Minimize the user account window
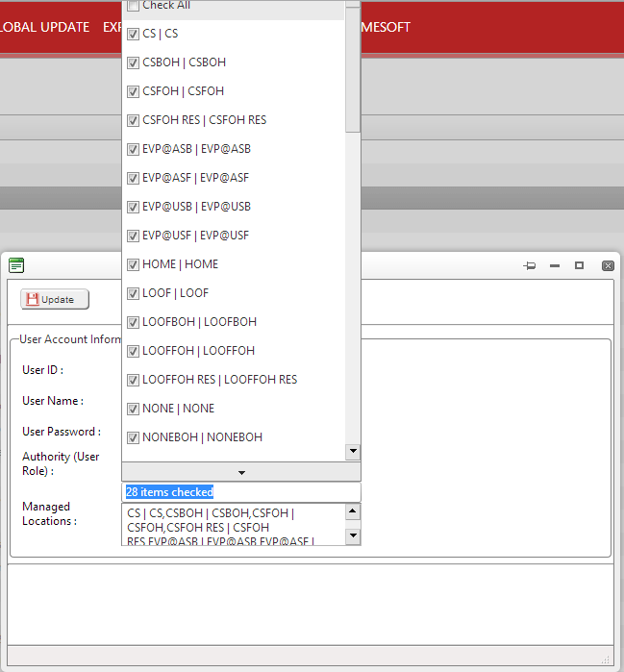Image resolution: width=624 pixels, height=672 pixels. pos(555,265)
